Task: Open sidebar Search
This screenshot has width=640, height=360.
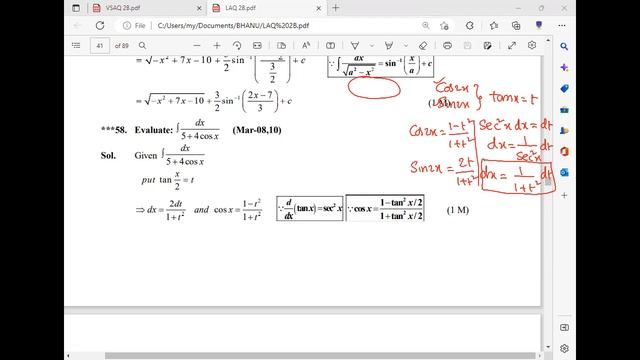Action: pos(564,47)
